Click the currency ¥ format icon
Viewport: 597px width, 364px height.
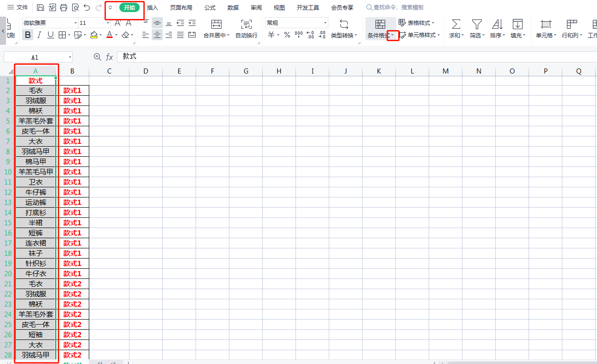coord(271,35)
